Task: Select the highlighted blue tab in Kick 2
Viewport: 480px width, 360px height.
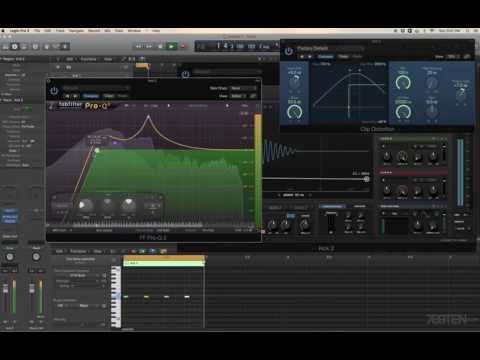Action: 332,207
